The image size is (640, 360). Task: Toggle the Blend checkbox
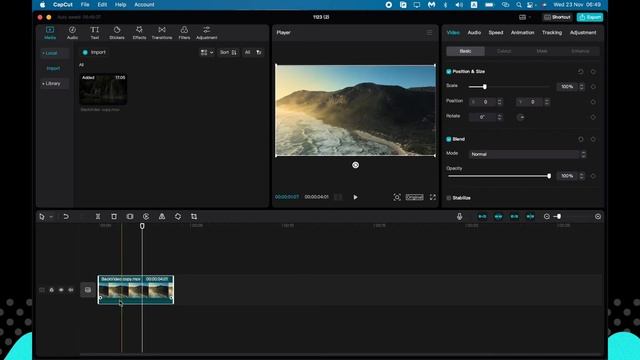click(449, 139)
